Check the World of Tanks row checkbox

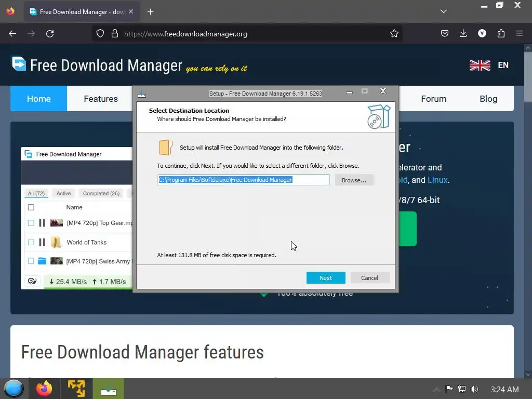31,242
